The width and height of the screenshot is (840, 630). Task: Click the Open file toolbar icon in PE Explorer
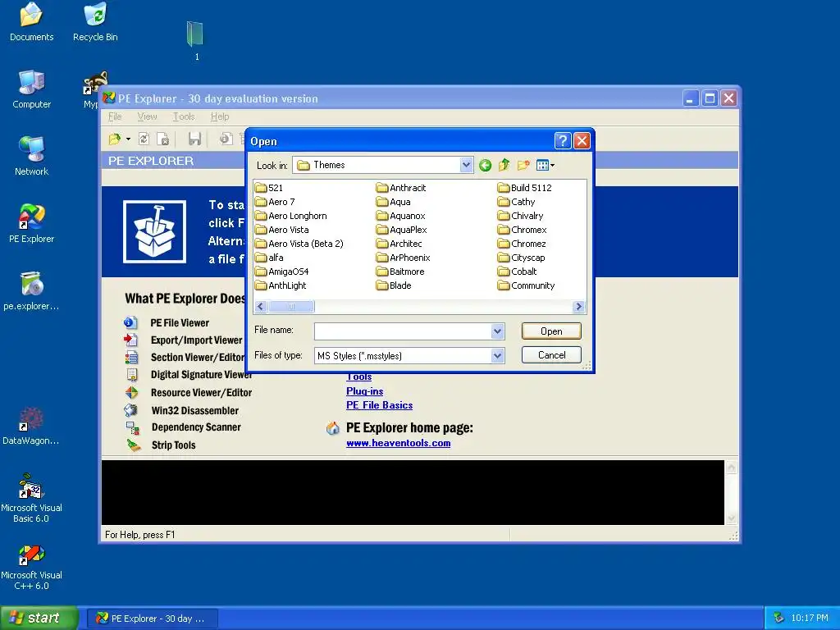115,139
